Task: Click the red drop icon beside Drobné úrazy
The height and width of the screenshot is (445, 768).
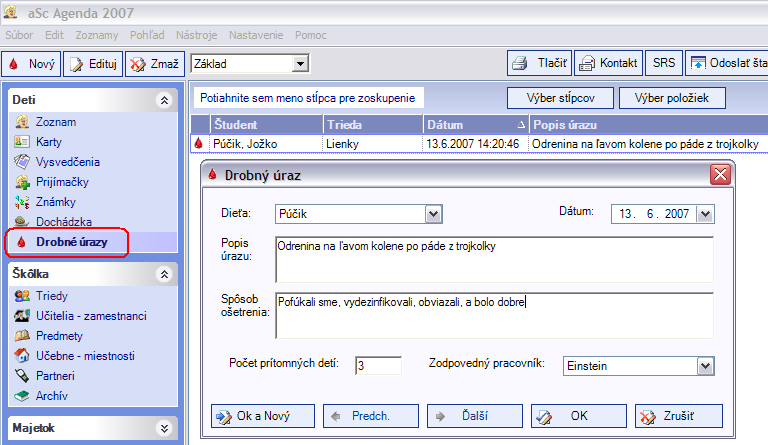Action: [x=21, y=242]
